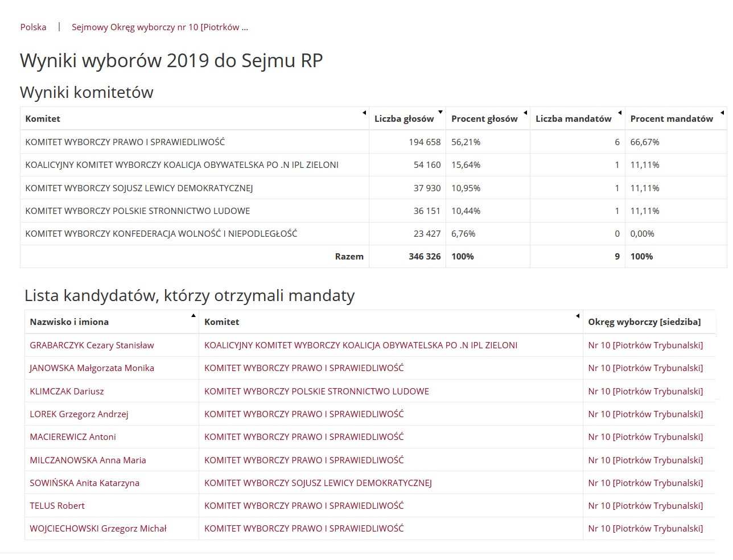The height and width of the screenshot is (560, 733).
Task: Open Polskie Stronnictwo Ludowe committee link for Klimczak
Action: 316,392
